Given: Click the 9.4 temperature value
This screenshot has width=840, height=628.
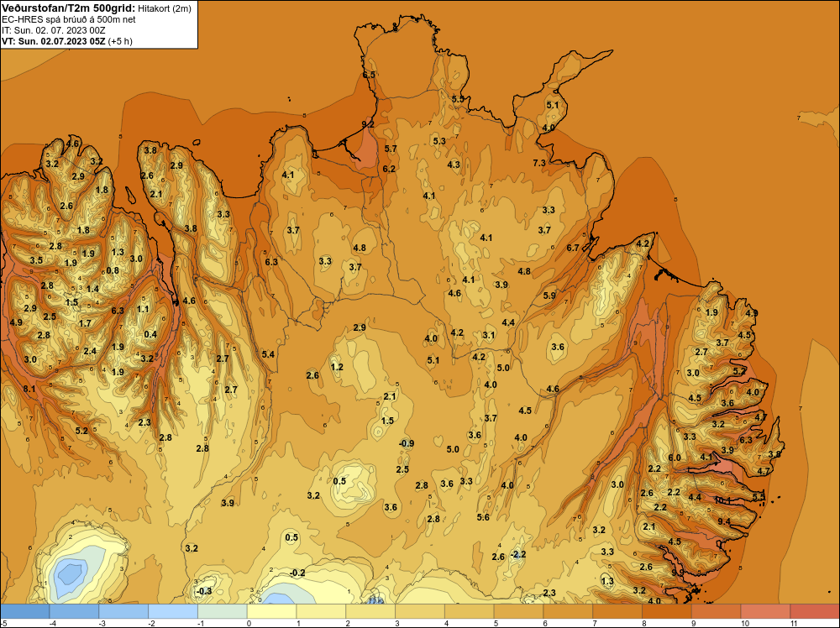Looking at the screenshot, I should pos(724,521).
